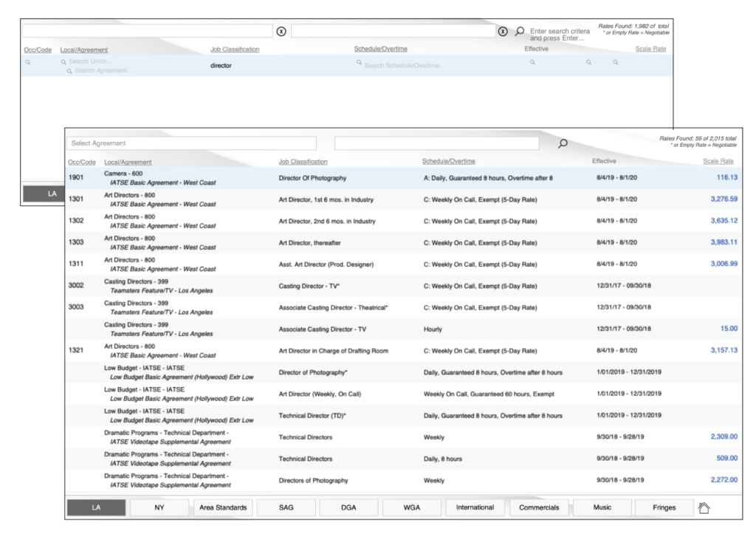This screenshot has width=756, height=548.
Task: Select the Director Of Photography row
Action: coord(404,178)
